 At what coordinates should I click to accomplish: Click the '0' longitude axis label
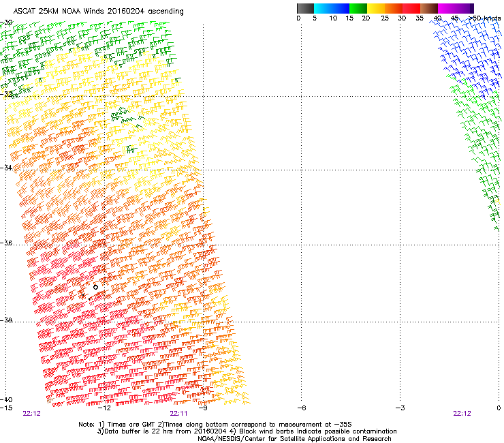(x=499, y=408)
